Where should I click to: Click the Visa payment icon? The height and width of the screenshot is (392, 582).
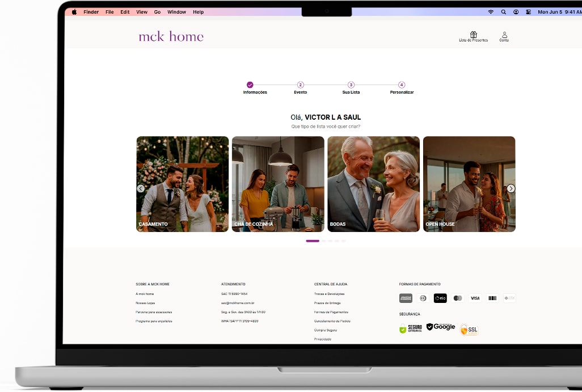(475, 298)
